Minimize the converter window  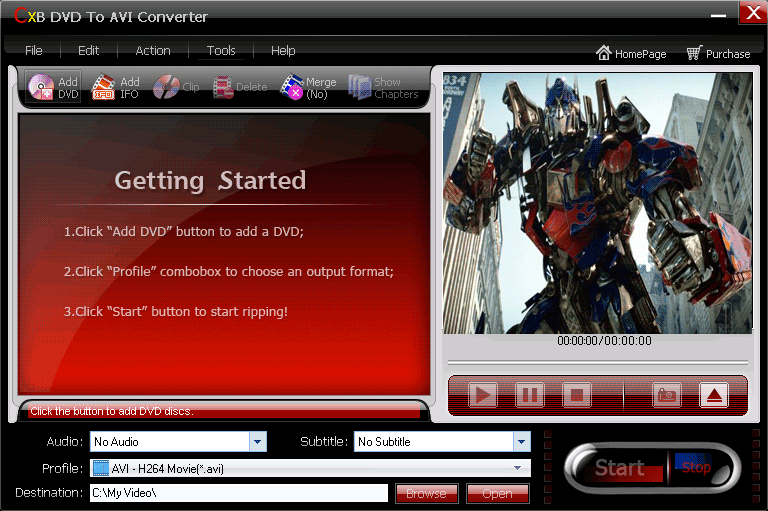[718, 16]
